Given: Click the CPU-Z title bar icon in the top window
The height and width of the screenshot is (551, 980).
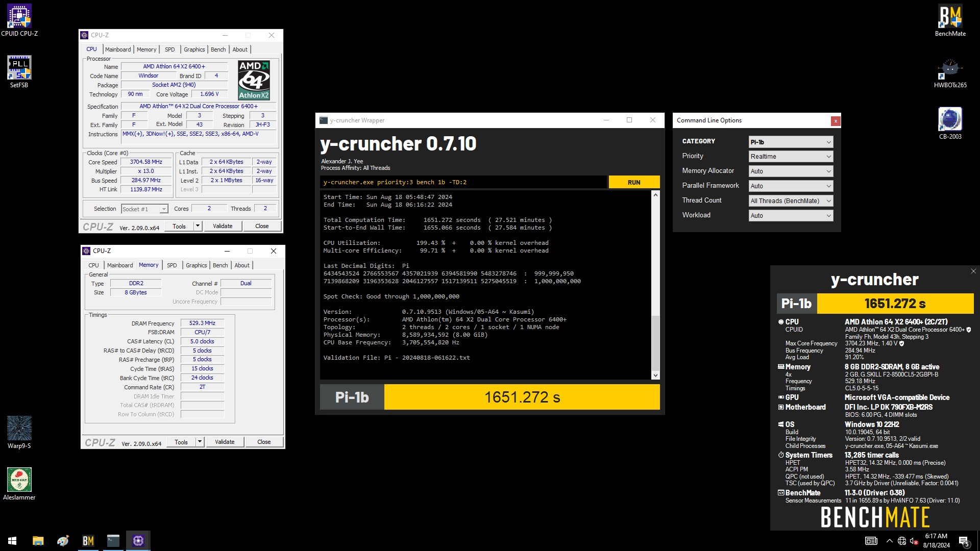Looking at the screenshot, I should click(85, 35).
